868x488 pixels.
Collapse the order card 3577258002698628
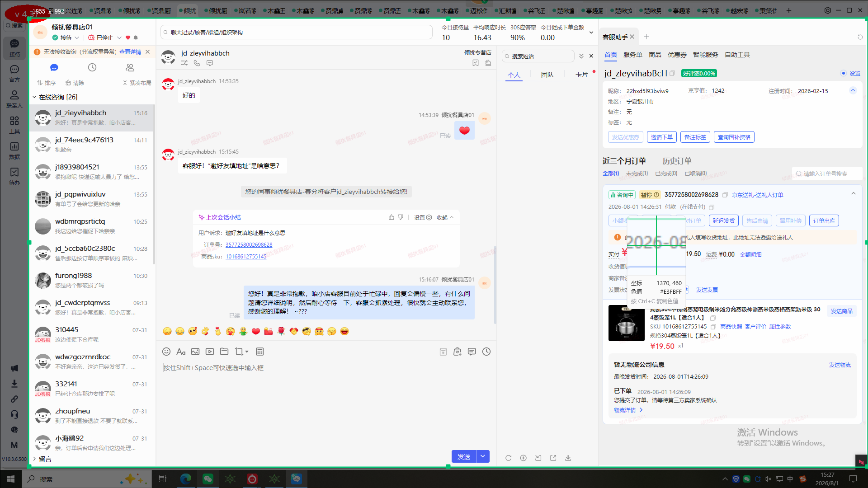coord(854,193)
